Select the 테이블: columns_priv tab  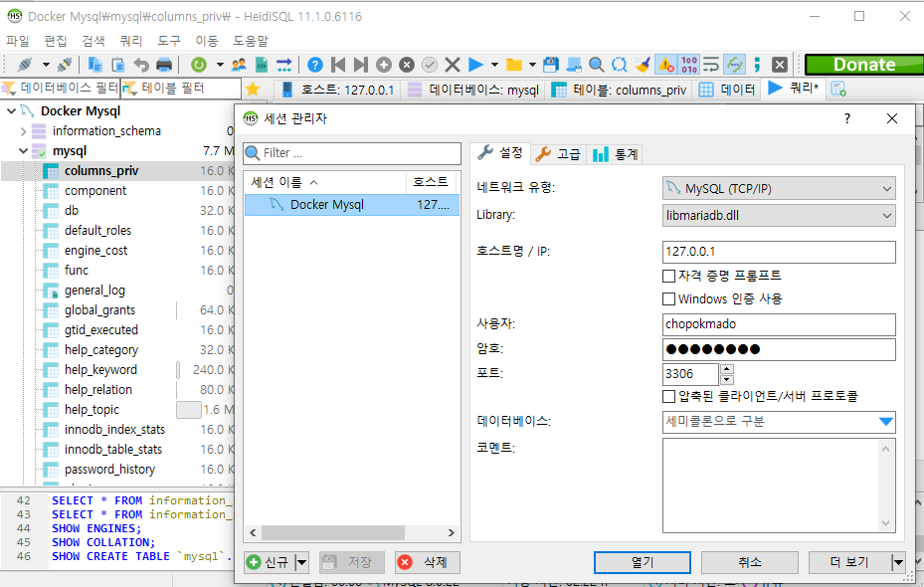pyautogui.click(x=619, y=90)
